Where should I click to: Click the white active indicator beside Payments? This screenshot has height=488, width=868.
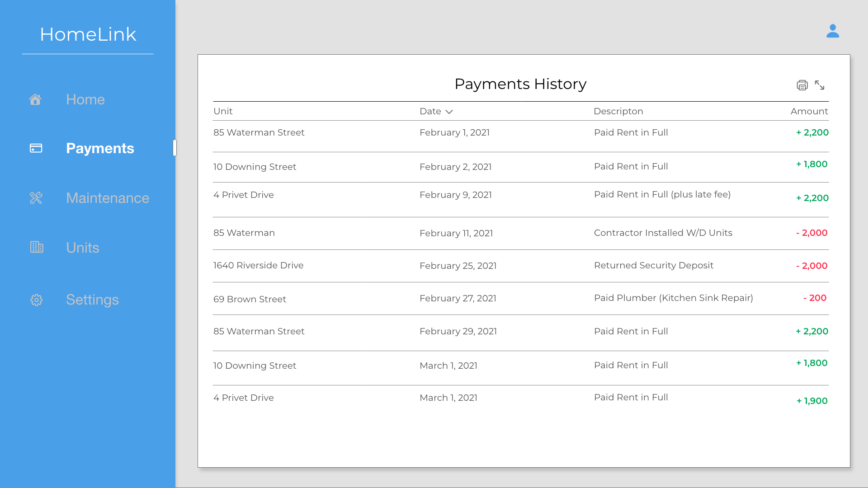click(x=175, y=148)
